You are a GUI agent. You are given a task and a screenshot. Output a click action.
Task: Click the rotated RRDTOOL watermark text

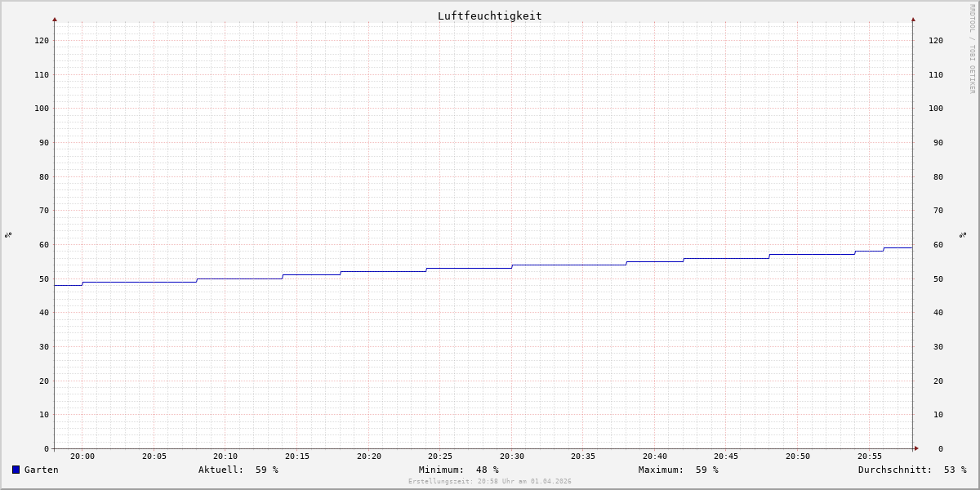click(x=972, y=49)
